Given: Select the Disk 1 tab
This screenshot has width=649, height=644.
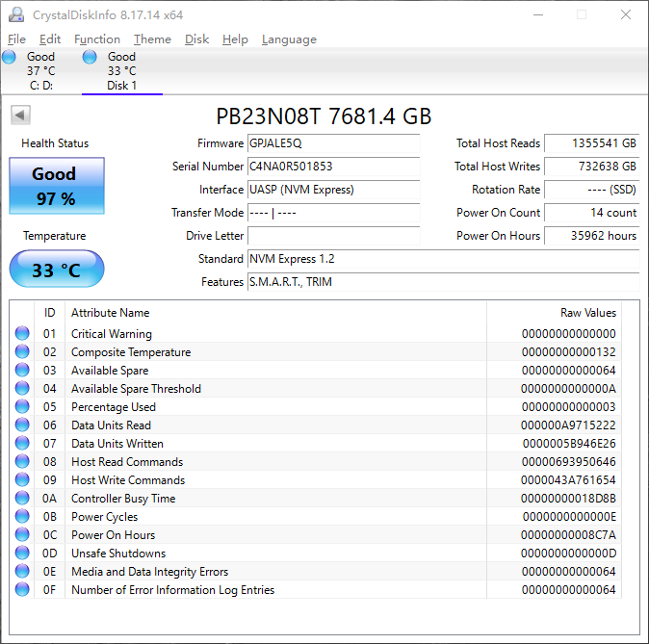Looking at the screenshot, I should click(122, 71).
